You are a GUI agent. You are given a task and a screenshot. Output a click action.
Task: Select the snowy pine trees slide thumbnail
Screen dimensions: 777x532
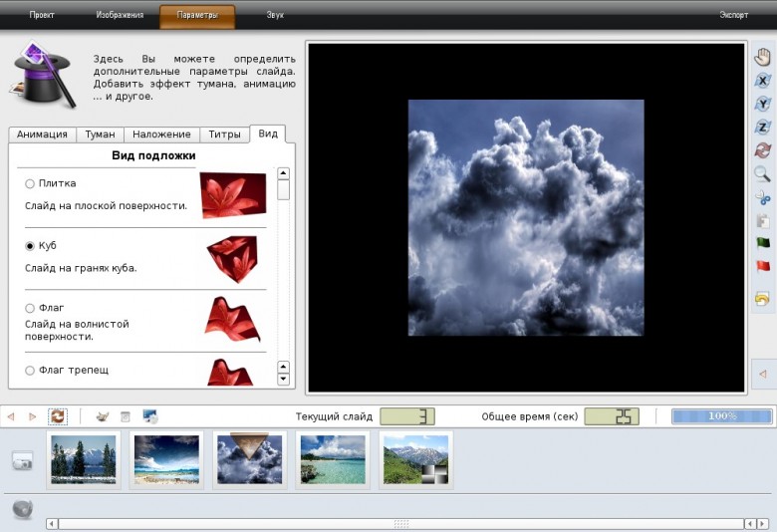point(84,460)
